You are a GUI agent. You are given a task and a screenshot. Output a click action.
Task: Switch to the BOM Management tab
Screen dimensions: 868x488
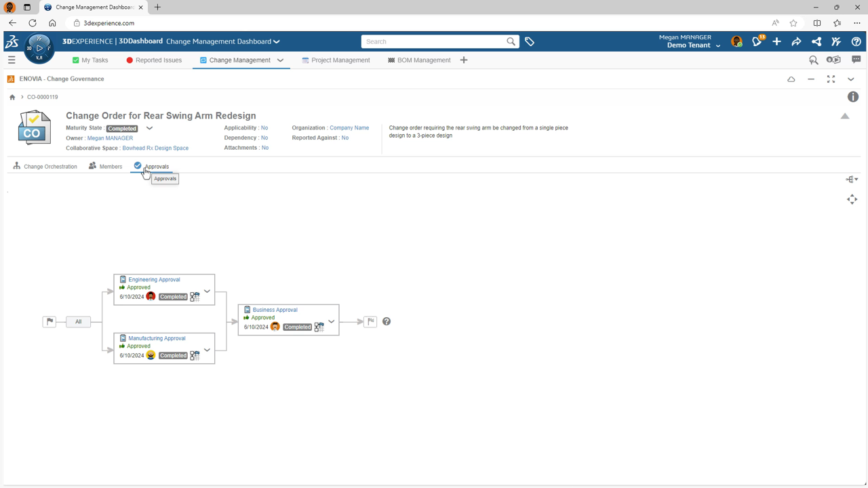click(x=419, y=60)
